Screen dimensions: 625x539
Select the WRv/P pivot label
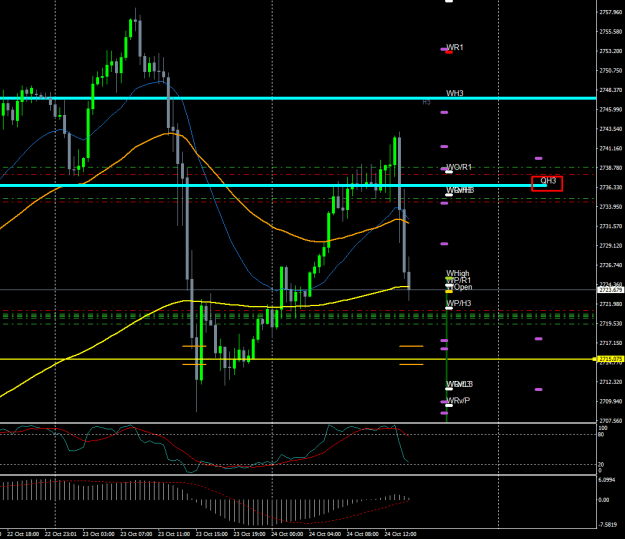click(x=458, y=400)
